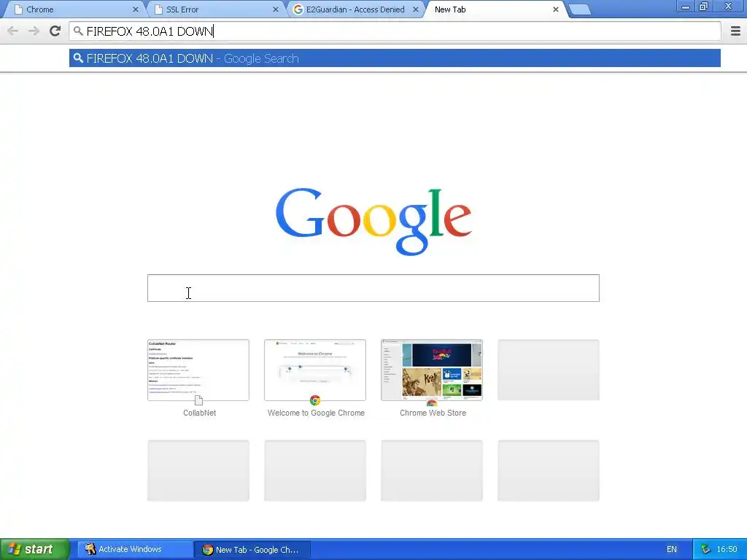Viewport: 747px width, 560px height.
Task: Click the Chrome icon on Welcome thumbnail
Action: click(x=315, y=400)
